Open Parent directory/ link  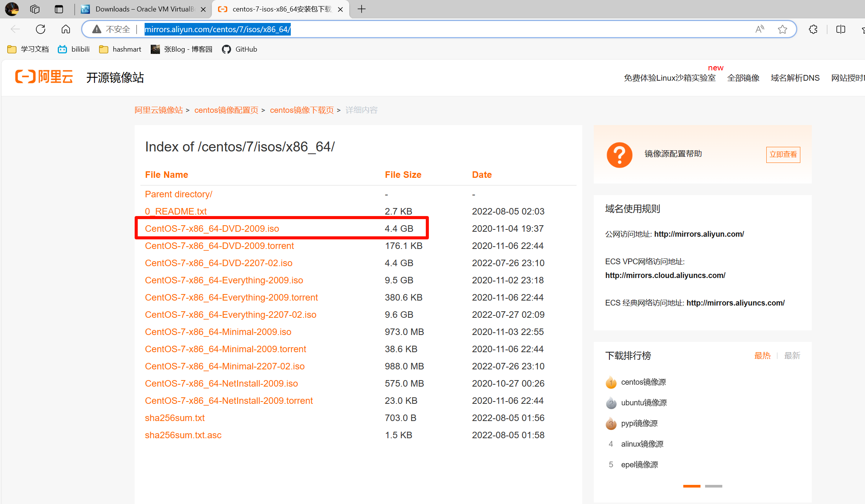[x=178, y=194]
